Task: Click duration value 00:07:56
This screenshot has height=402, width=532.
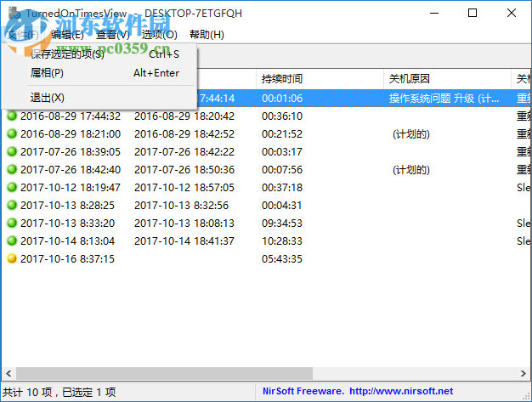Action: (282, 170)
